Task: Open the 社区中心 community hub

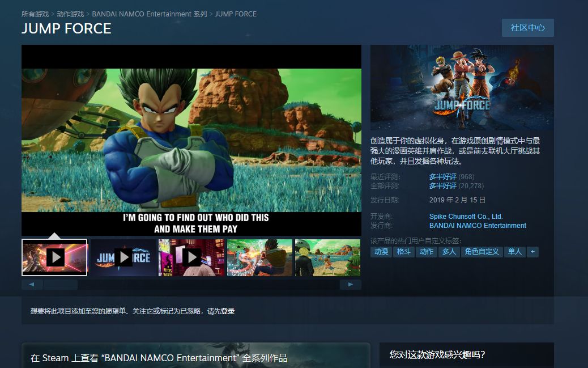Action: pos(527,28)
